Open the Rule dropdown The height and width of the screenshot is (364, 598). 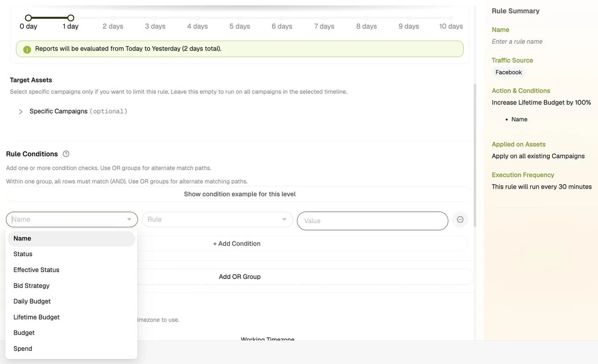tap(217, 220)
